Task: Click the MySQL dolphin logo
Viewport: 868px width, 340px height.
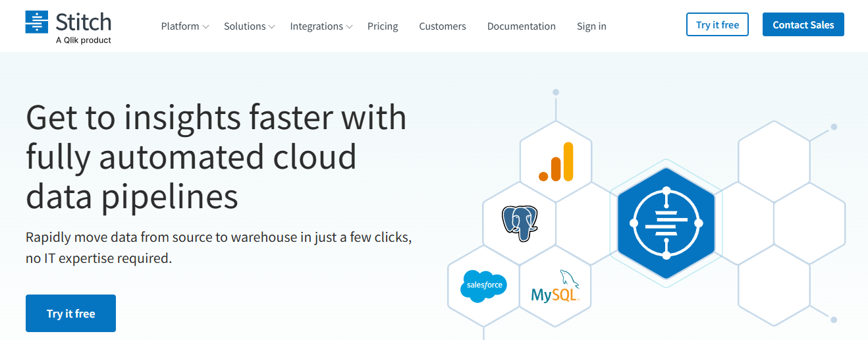Action: (x=555, y=287)
